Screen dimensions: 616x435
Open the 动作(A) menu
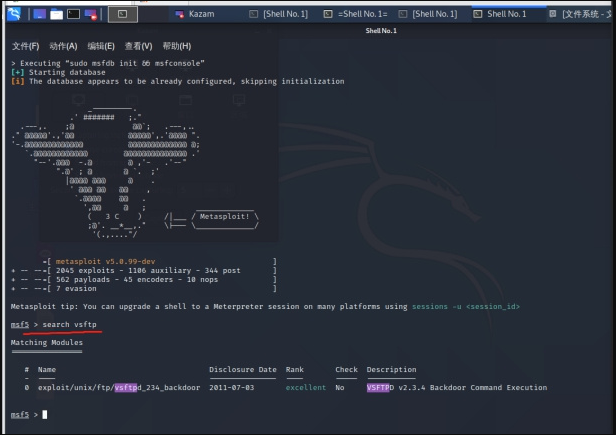63,46
